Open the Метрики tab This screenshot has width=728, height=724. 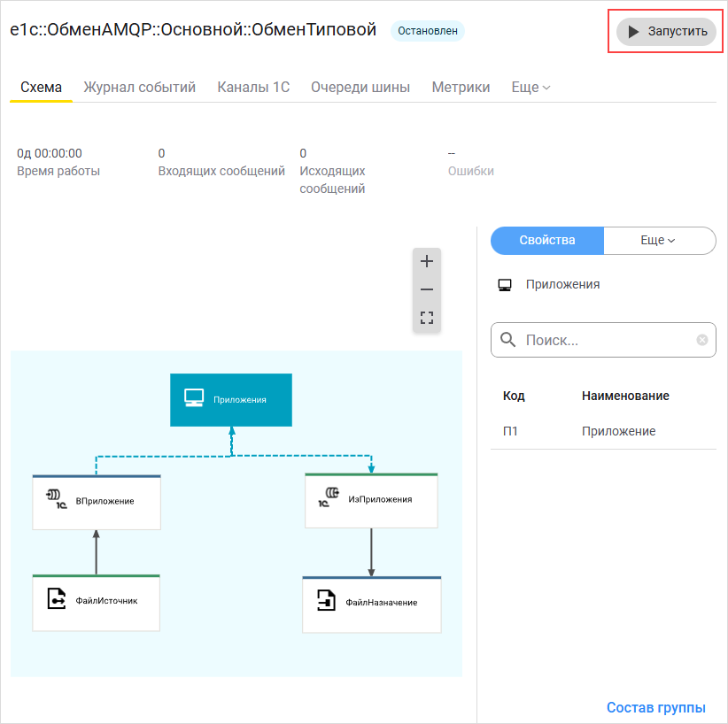coord(461,88)
